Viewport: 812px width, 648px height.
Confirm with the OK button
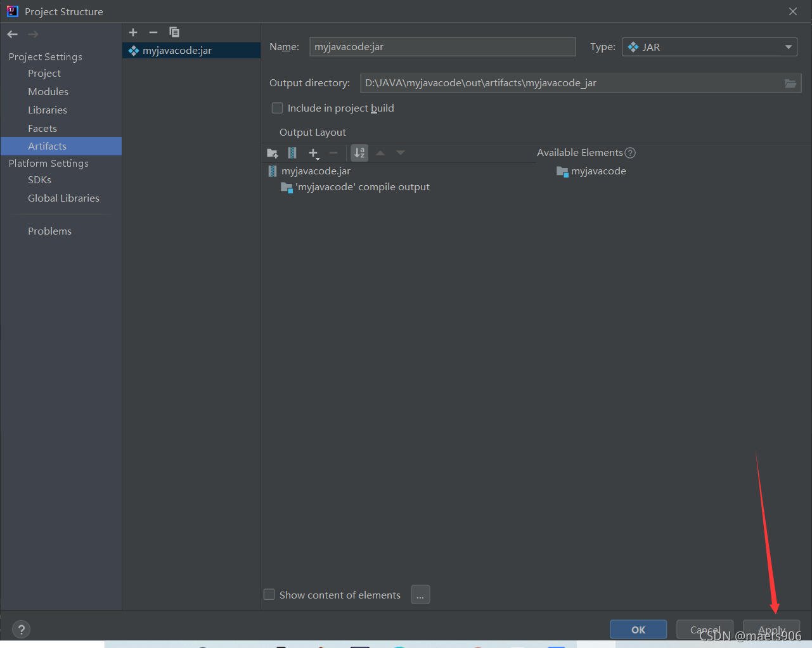[638, 630]
